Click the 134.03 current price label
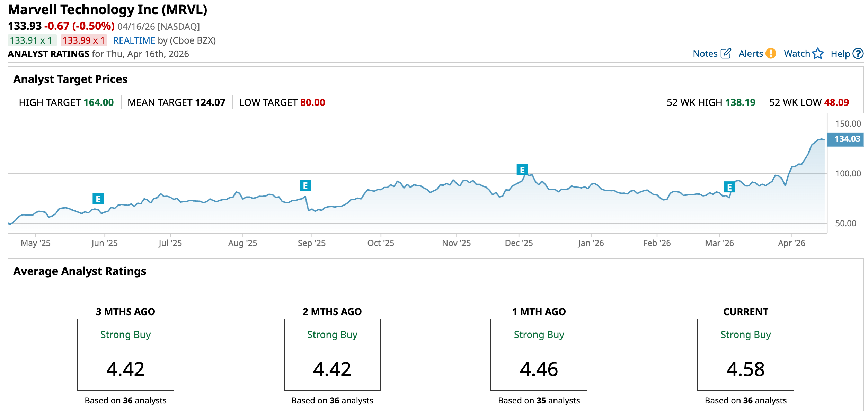Image resolution: width=868 pixels, height=411 pixels. (845, 139)
